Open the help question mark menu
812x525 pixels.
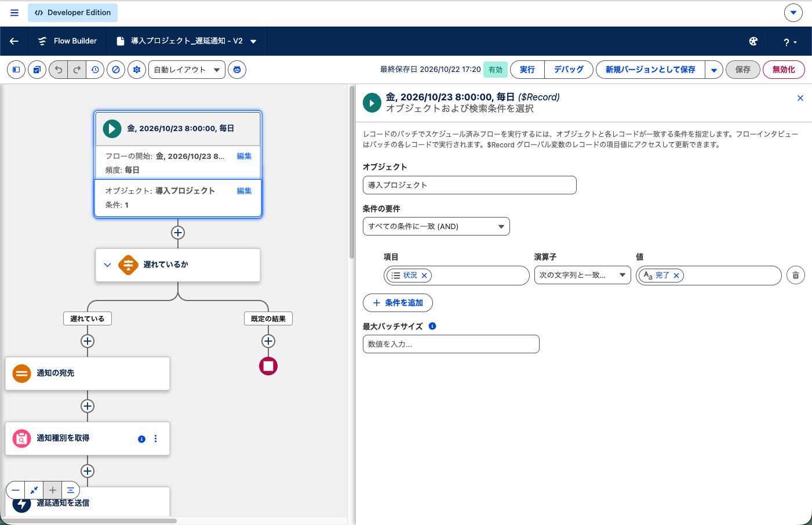point(790,42)
